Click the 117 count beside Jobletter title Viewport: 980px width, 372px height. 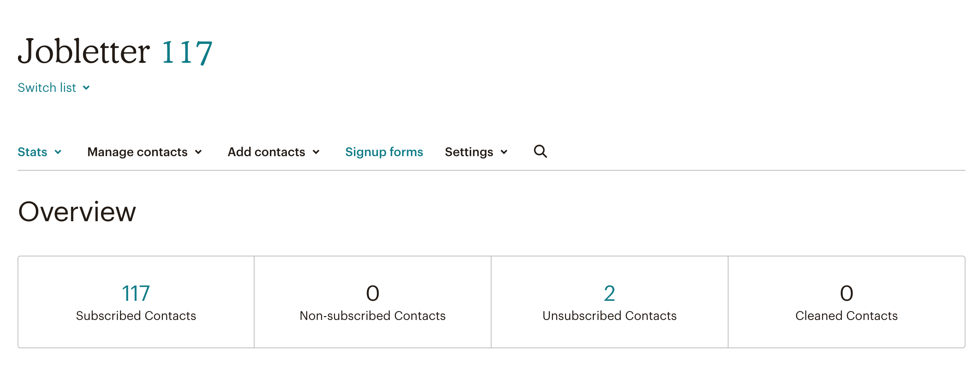187,52
